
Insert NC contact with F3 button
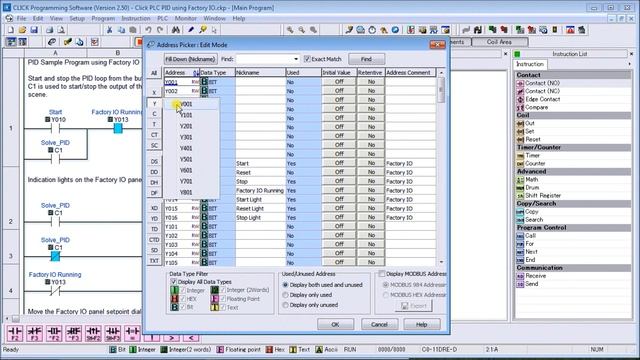point(34,333)
